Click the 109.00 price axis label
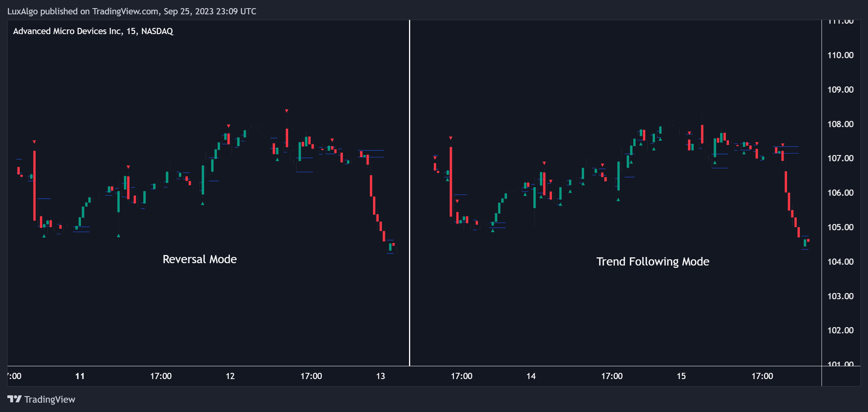 [x=840, y=90]
